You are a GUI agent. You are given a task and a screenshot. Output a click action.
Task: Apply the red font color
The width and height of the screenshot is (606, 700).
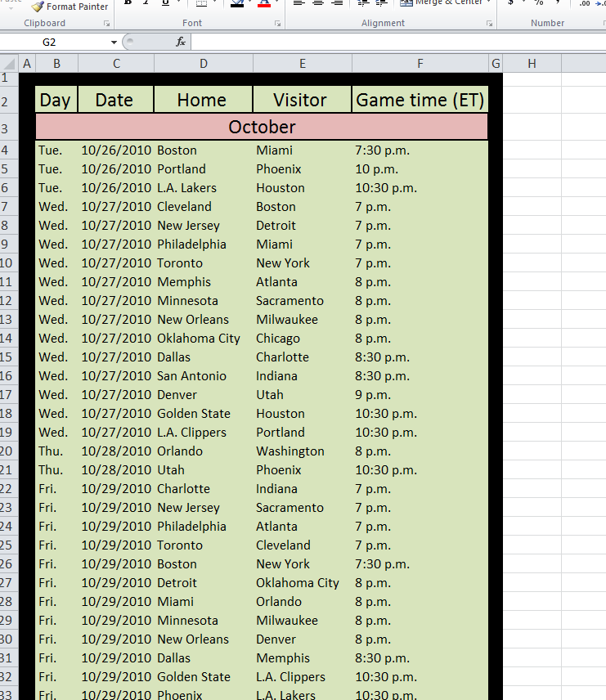pos(264,3)
